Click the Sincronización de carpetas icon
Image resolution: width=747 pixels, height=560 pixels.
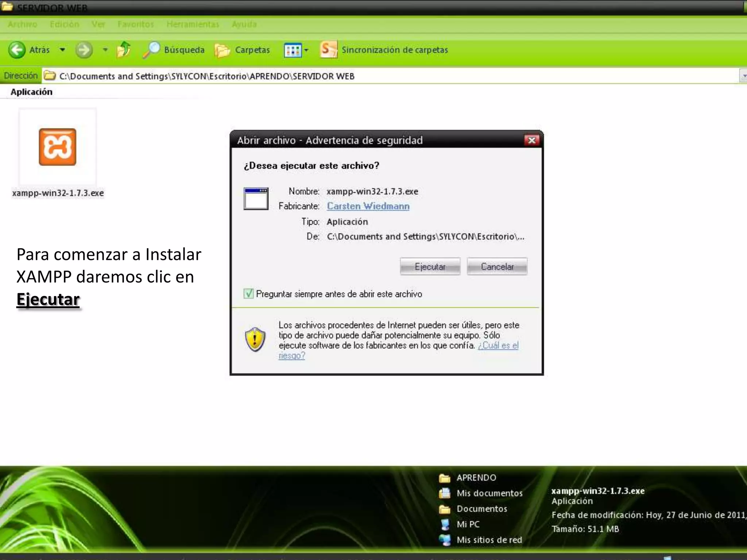328,50
